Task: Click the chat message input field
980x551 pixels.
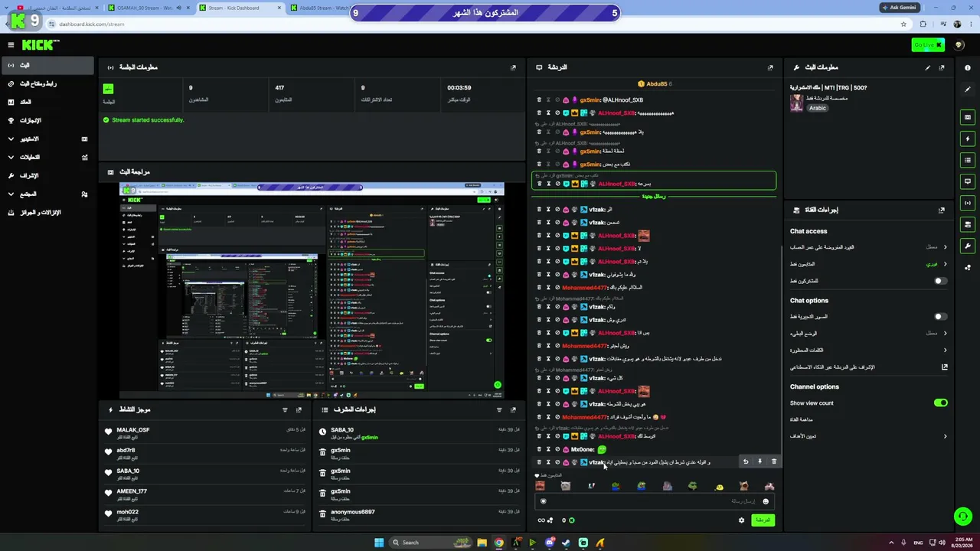Action: pos(655,501)
